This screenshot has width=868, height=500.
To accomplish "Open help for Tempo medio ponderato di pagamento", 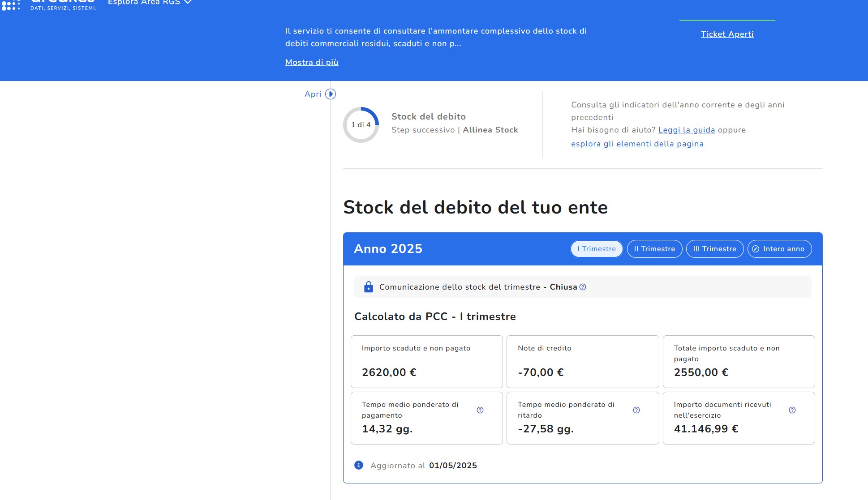I will 480,410.
